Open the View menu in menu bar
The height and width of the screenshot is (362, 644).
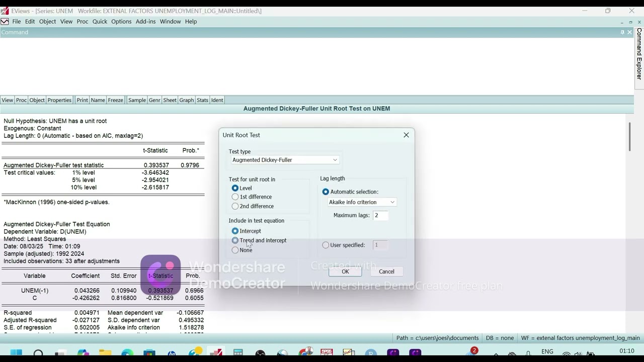tap(66, 22)
